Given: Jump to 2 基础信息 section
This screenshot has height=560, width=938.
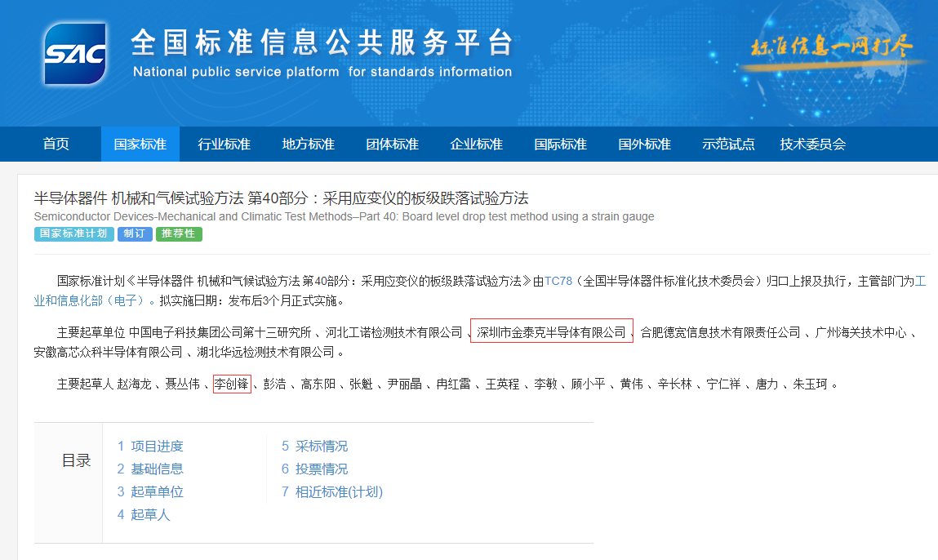Looking at the screenshot, I should pyautogui.click(x=150, y=469).
